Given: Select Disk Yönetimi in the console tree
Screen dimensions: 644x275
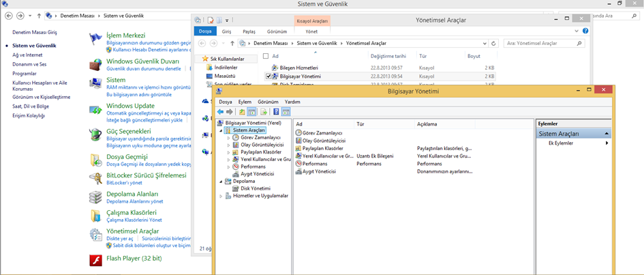Looking at the screenshot, I should (x=251, y=188).
